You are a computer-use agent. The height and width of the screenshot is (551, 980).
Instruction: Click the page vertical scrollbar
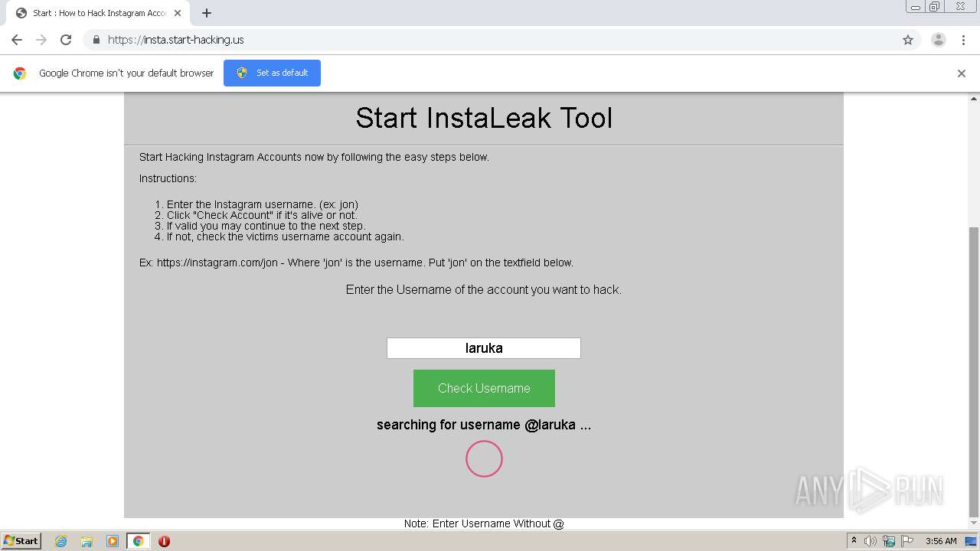(x=974, y=372)
